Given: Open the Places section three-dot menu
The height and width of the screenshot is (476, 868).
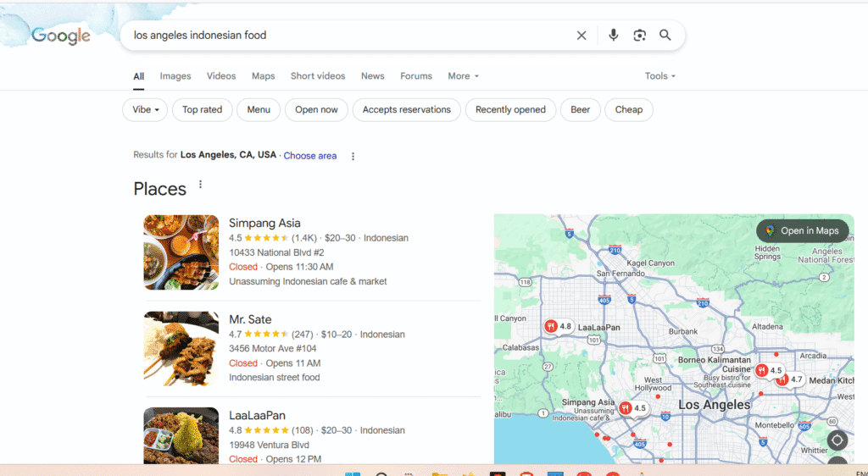Looking at the screenshot, I should [200, 185].
